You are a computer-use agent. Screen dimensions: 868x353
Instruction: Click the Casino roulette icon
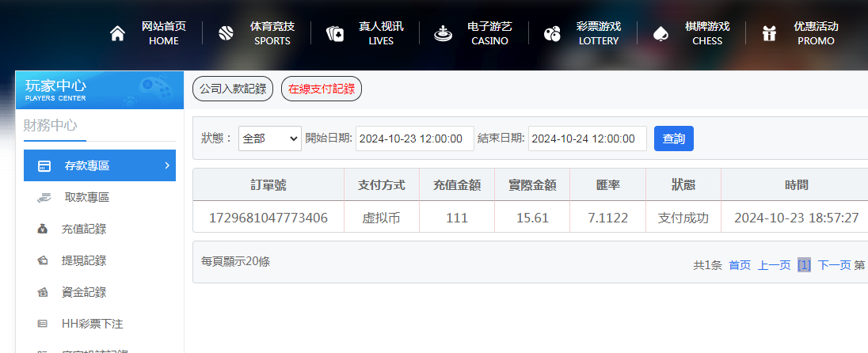click(443, 33)
